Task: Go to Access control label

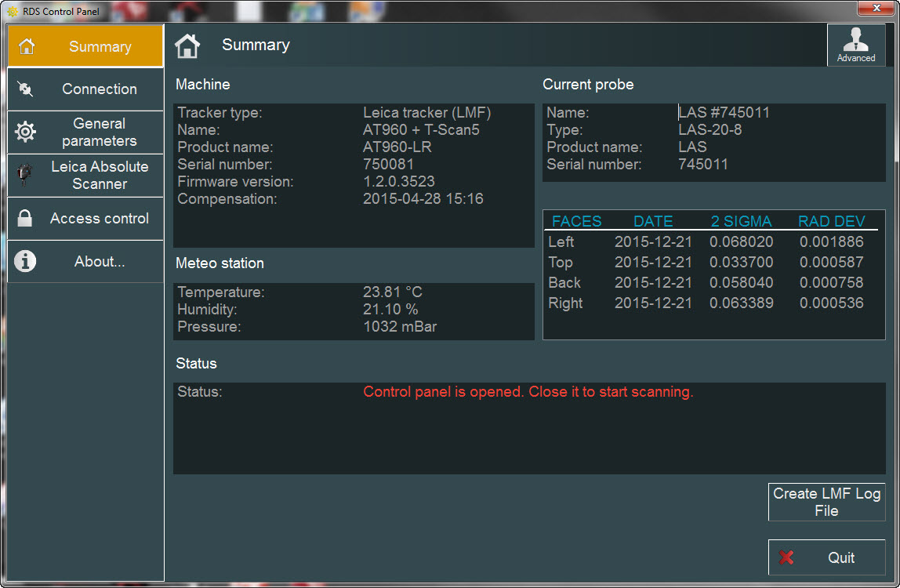Action: click(x=100, y=218)
